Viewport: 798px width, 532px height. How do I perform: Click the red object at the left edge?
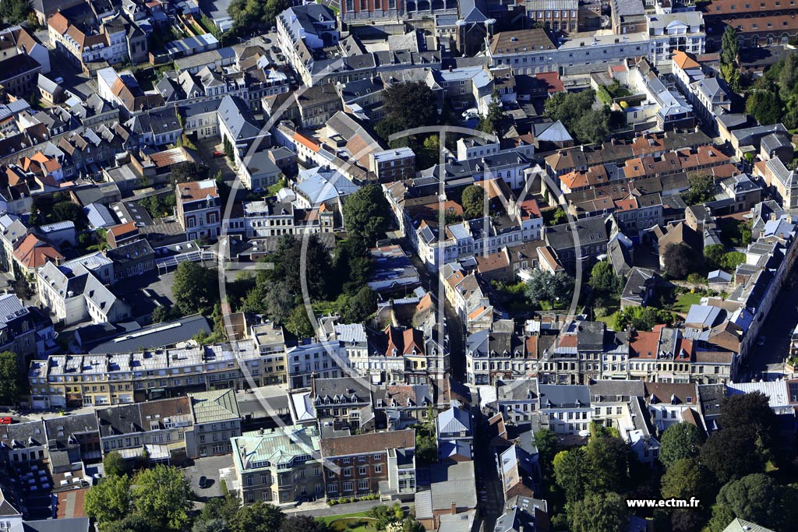5,420
